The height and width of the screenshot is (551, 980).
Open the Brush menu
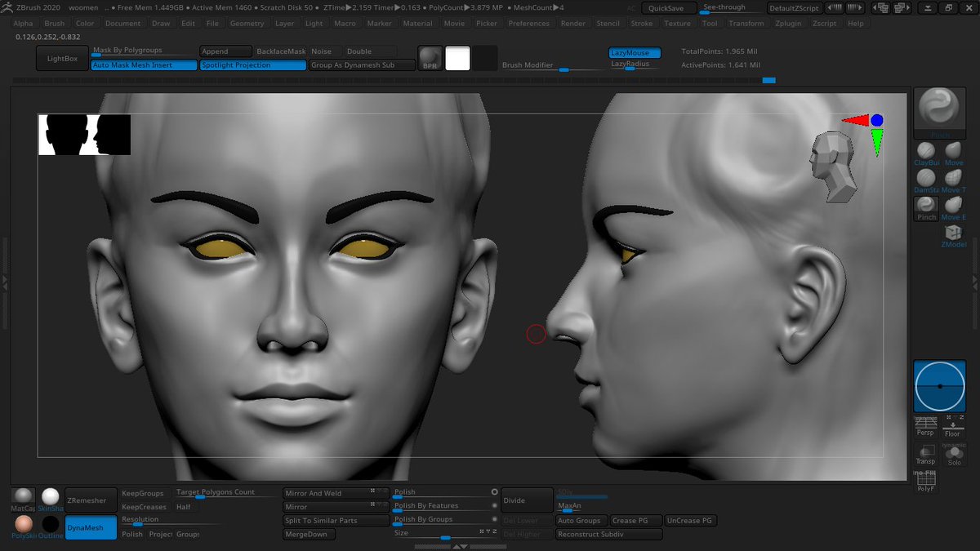coord(55,24)
